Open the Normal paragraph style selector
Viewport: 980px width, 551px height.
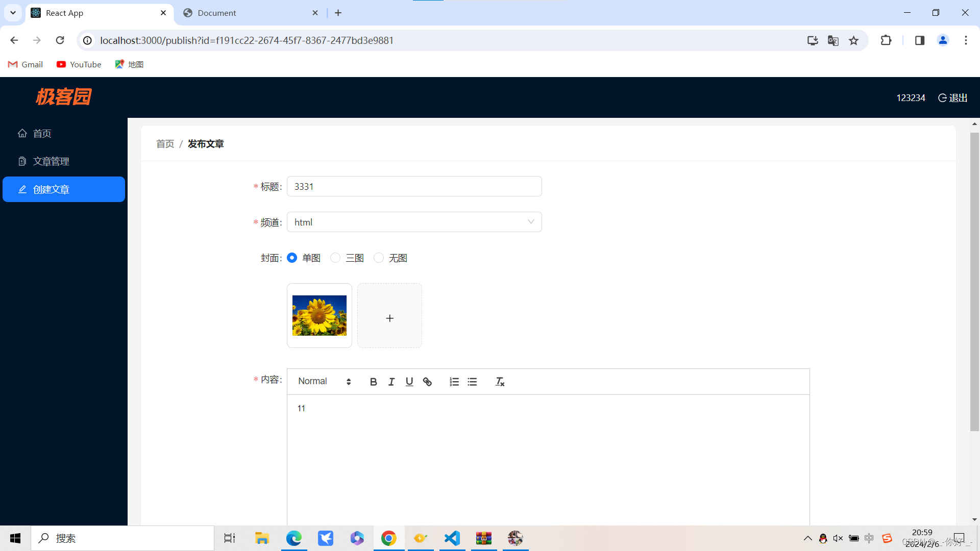pyautogui.click(x=322, y=381)
